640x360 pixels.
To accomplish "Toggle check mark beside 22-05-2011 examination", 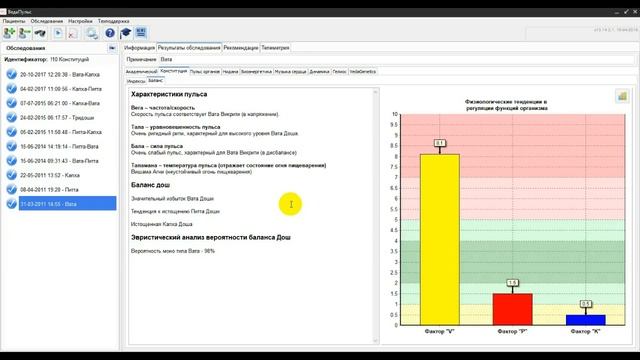I will (11, 175).
